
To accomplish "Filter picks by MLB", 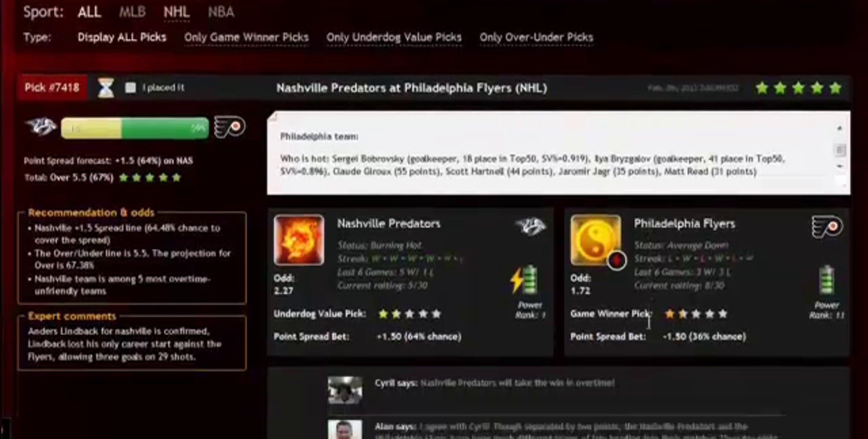I will pos(132,12).
